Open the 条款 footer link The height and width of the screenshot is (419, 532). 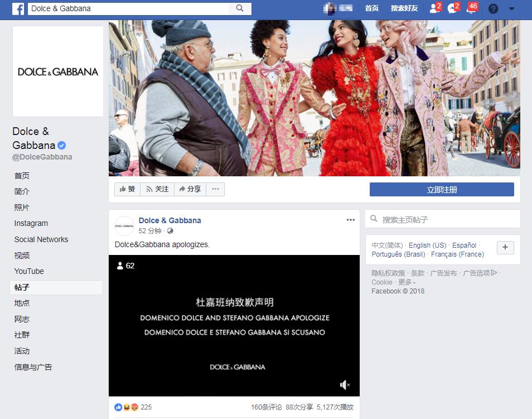(x=418, y=273)
